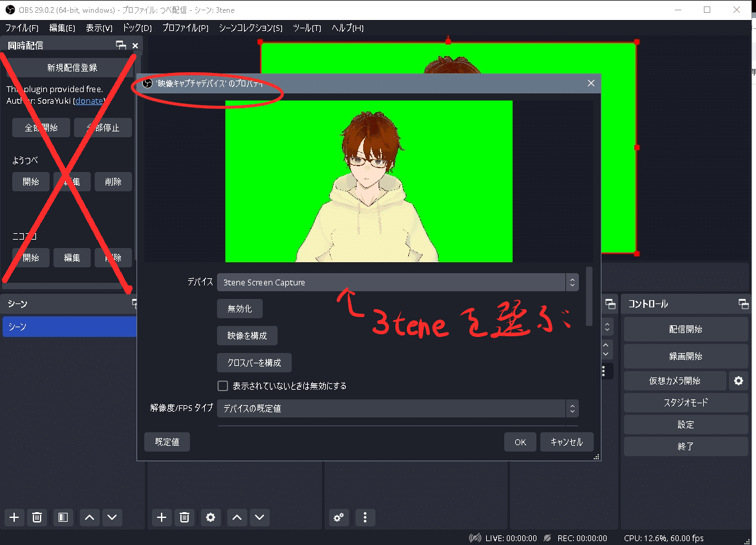Undock the panel left of コントロール
The width and height of the screenshot is (756, 545).
(610, 304)
